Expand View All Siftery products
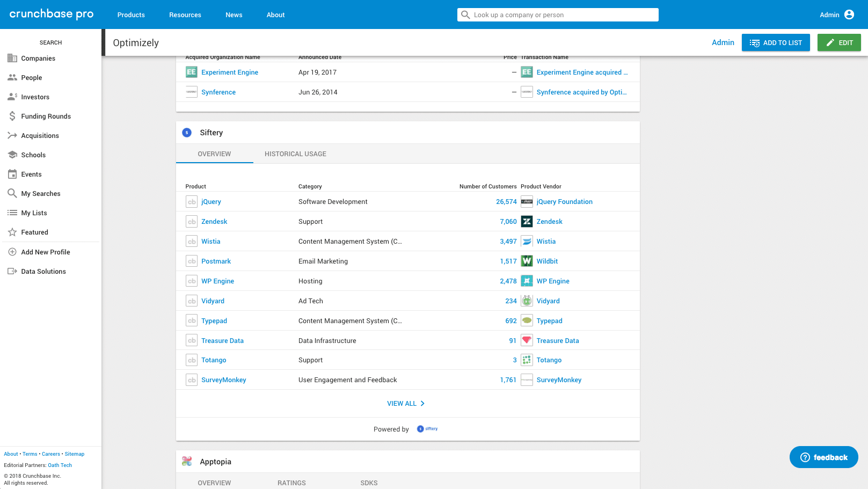The height and width of the screenshot is (489, 868). [406, 404]
